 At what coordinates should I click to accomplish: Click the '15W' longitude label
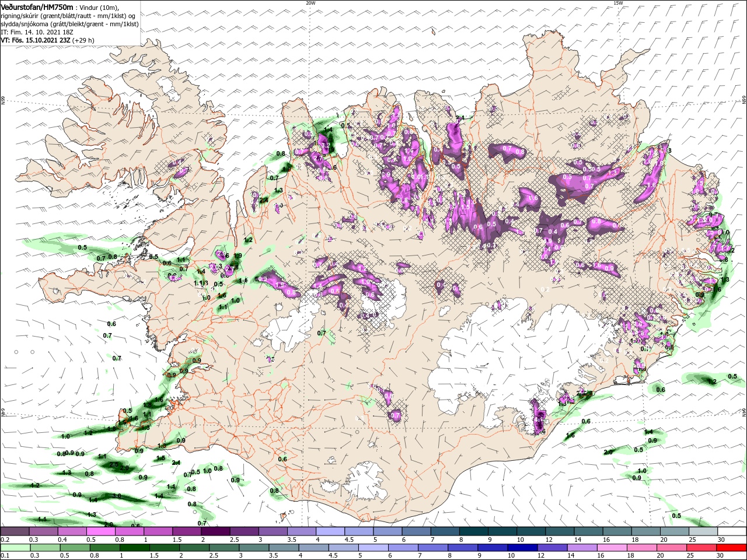[618, 3]
